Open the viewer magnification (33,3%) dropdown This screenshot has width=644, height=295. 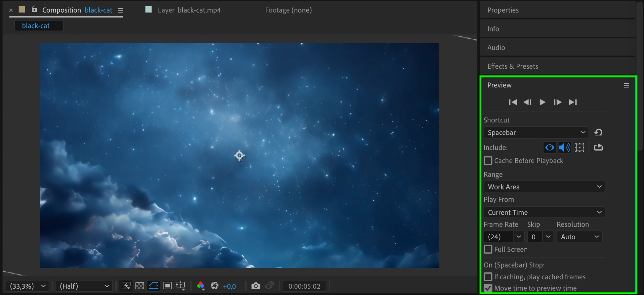pyautogui.click(x=27, y=286)
